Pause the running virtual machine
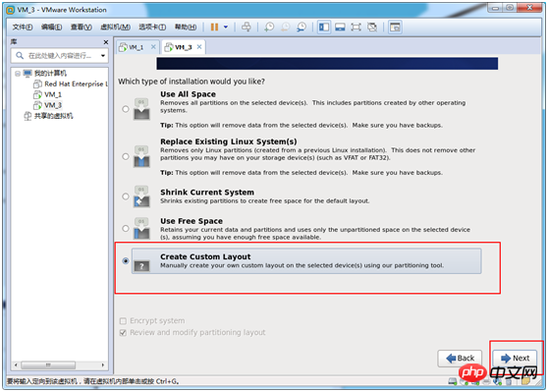548x392 pixels. tap(214, 27)
